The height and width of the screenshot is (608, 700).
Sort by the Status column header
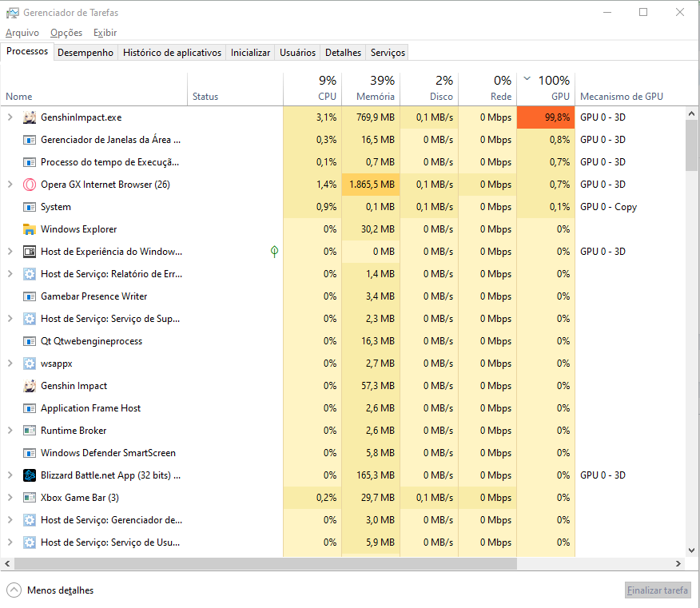click(235, 89)
